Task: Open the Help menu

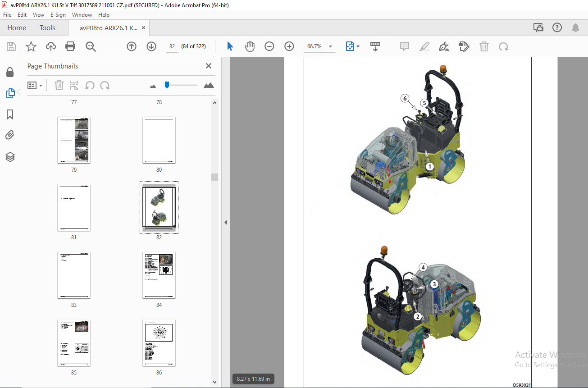Action: [104, 15]
